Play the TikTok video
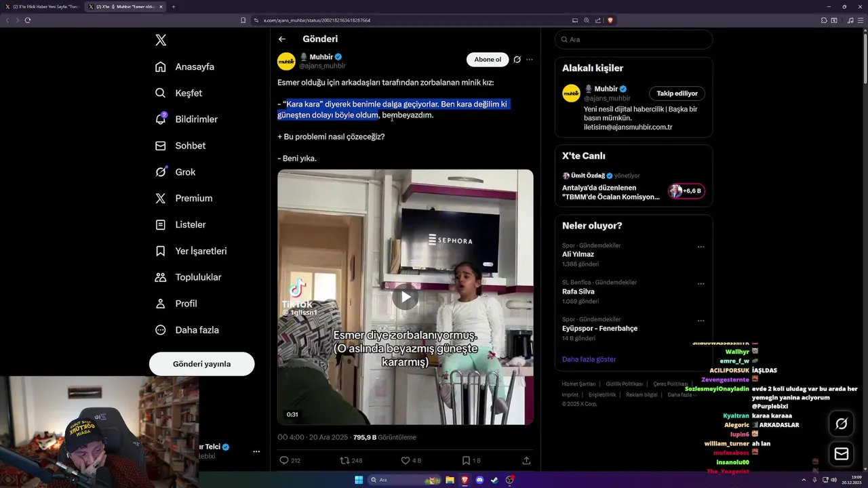This screenshot has width=868, height=488. 405,297
